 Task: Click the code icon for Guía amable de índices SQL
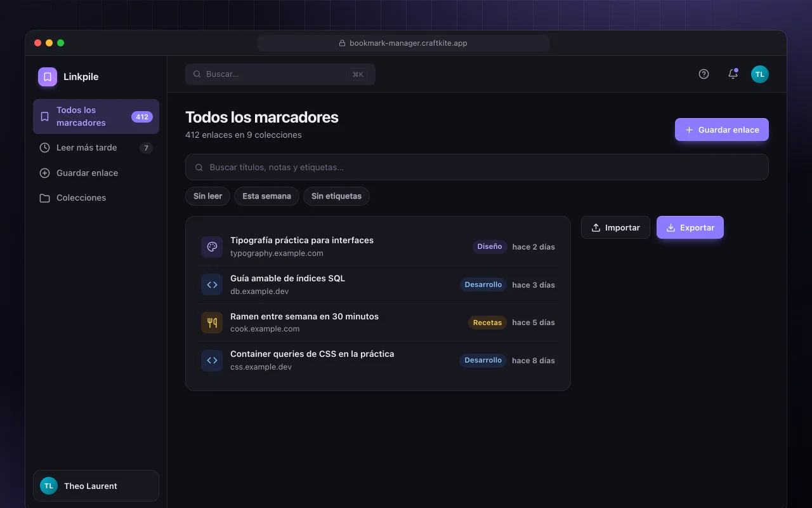(x=212, y=284)
